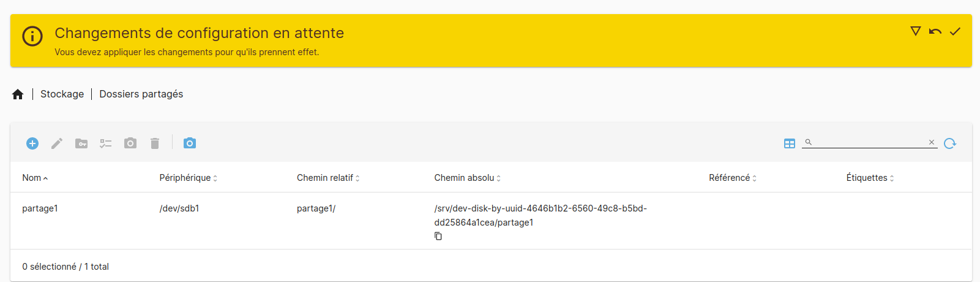The width and height of the screenshot is (980, 282).
Task: Reload the shared folders list
Action: point(950,143)
